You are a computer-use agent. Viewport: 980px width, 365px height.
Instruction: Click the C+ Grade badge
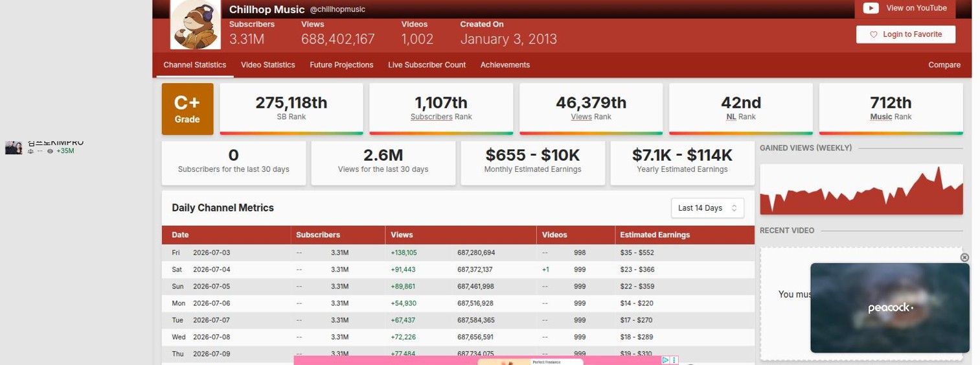pyautogui.click(x=187, y=109)
